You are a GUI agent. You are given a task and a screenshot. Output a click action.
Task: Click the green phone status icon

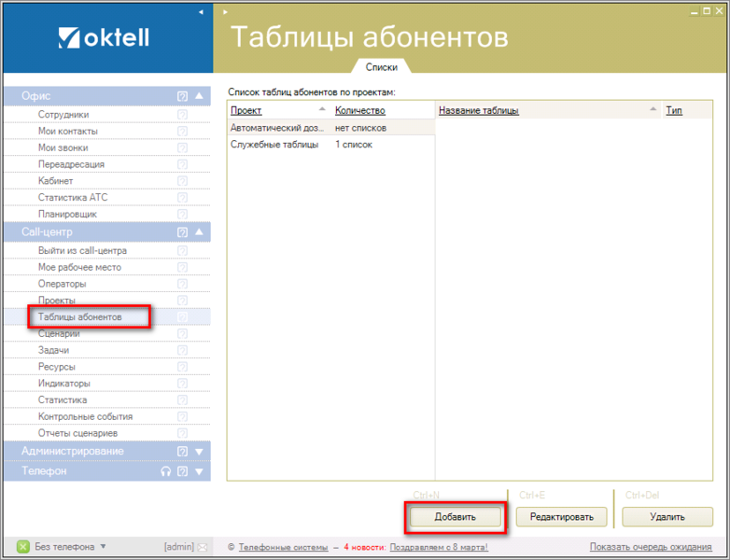tap(22, 547)
